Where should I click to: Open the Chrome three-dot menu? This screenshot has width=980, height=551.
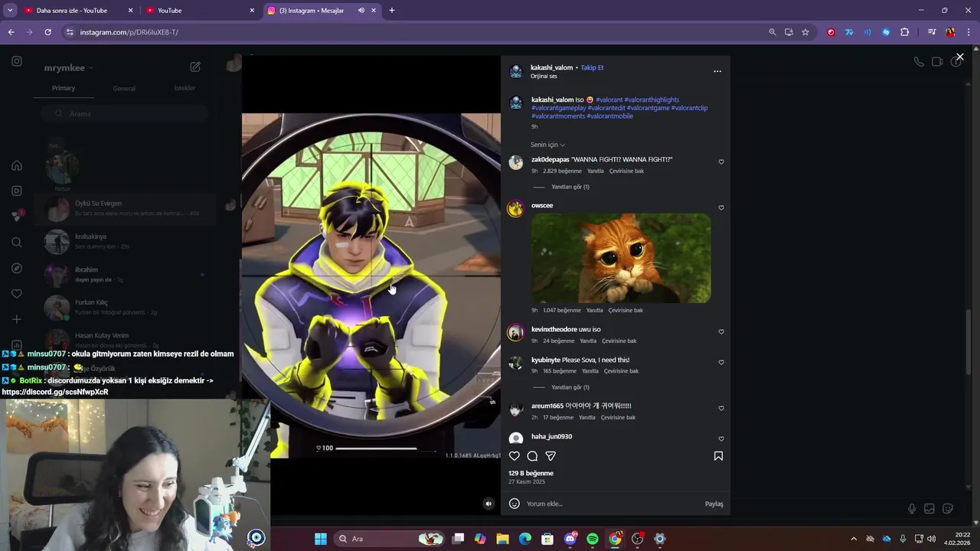[969, 32]
